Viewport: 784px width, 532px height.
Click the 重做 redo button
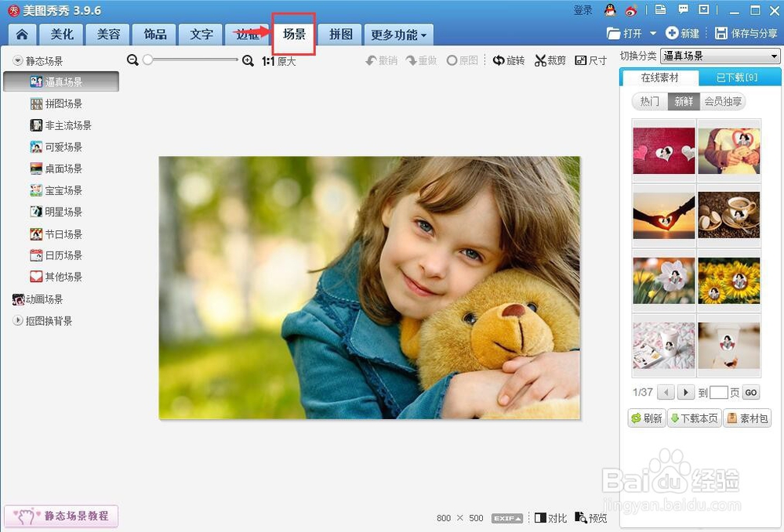tap(421, 60)
